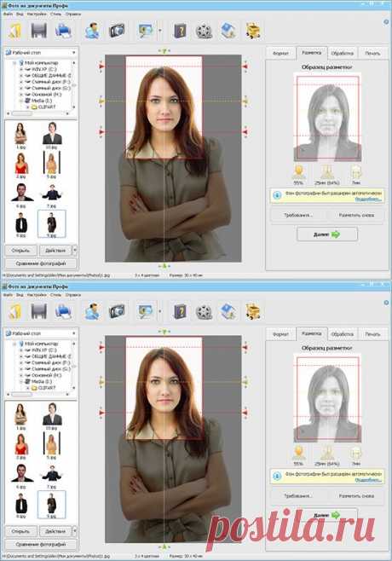Click the 25мм (64%) icon in top window
Viewport: 392px width, 561px height.
[x=327, y=172]
